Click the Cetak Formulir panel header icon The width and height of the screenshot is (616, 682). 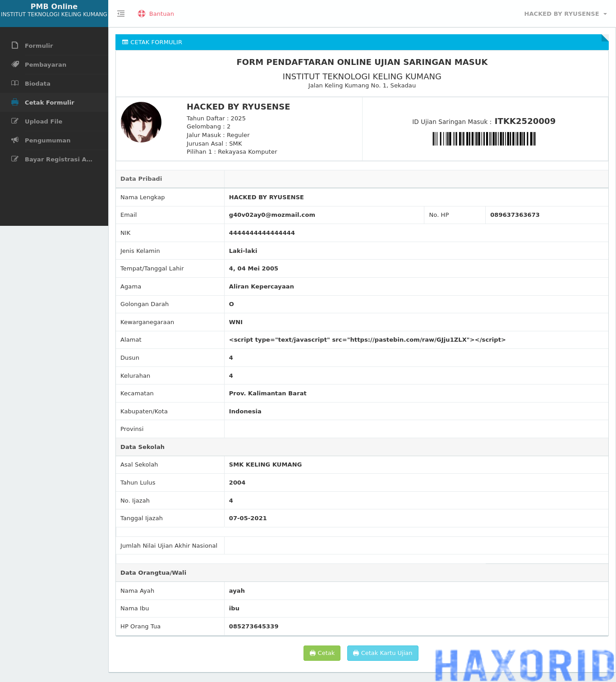coord(125,42)
